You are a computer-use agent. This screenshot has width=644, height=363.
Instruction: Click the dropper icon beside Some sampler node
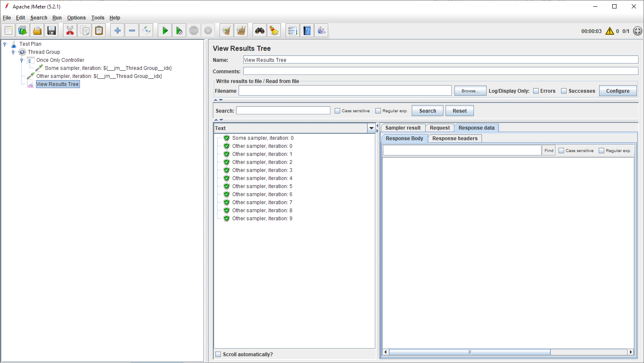click(x=39, y=68)
